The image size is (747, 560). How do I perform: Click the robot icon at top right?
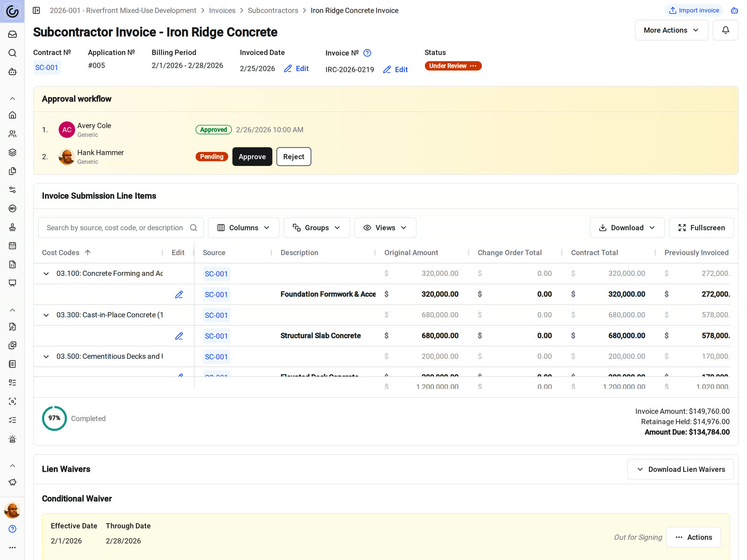[x=734, y=10]
